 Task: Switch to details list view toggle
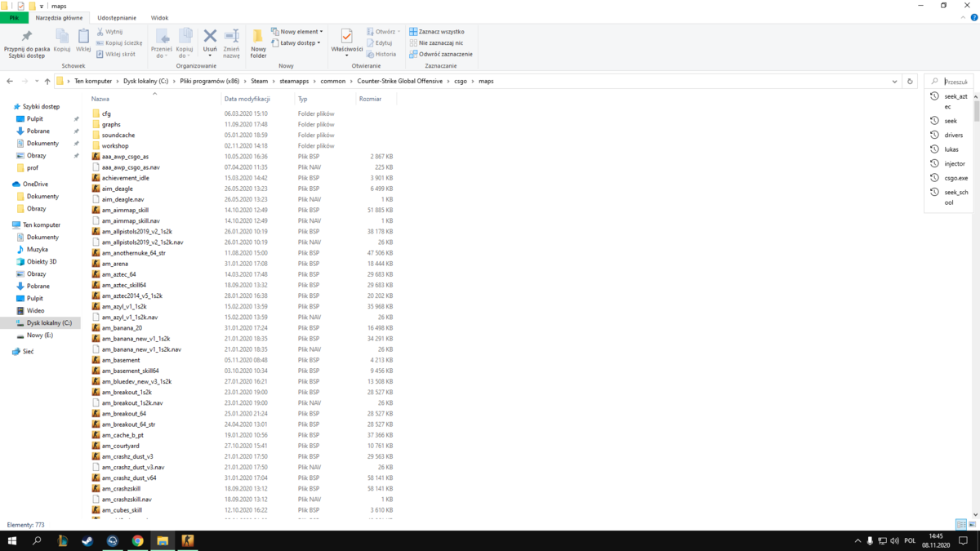point(961,525)
